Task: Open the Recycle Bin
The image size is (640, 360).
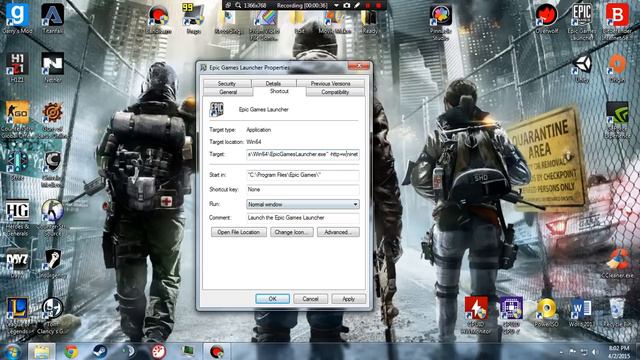Action: pos(617,313)
